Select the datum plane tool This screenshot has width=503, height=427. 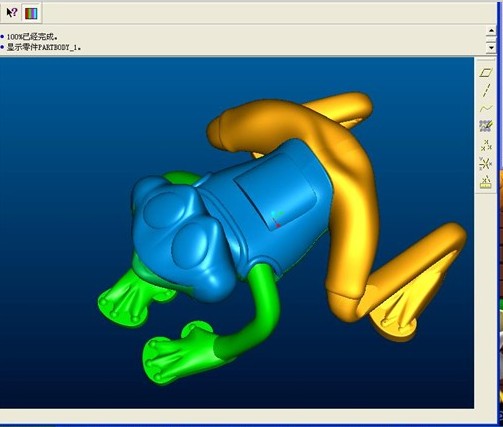486,72
